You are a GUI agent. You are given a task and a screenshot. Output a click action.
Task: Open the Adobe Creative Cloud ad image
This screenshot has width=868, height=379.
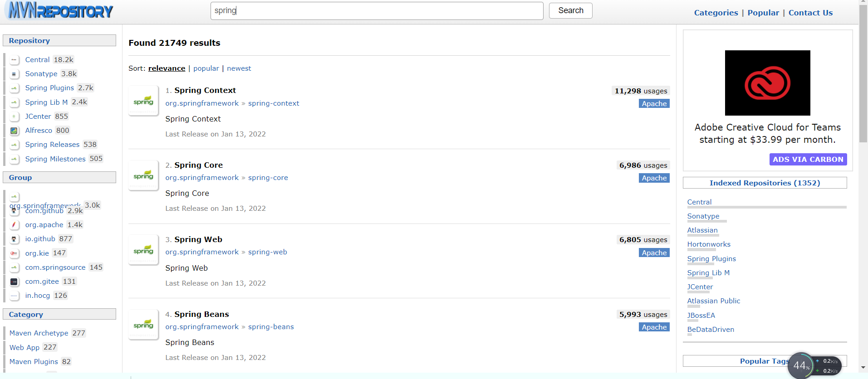tap(767, 83)
